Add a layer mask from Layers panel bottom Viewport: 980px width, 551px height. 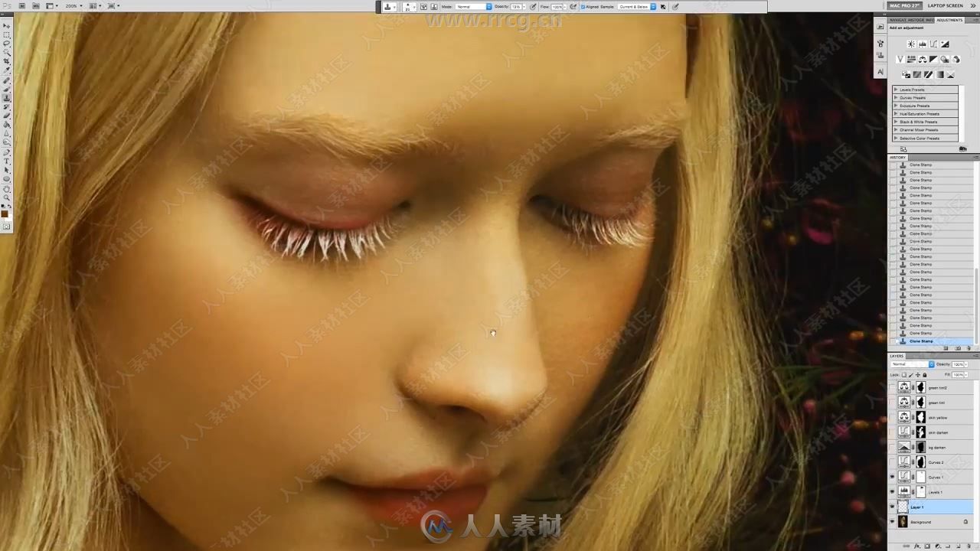[928, 546]
